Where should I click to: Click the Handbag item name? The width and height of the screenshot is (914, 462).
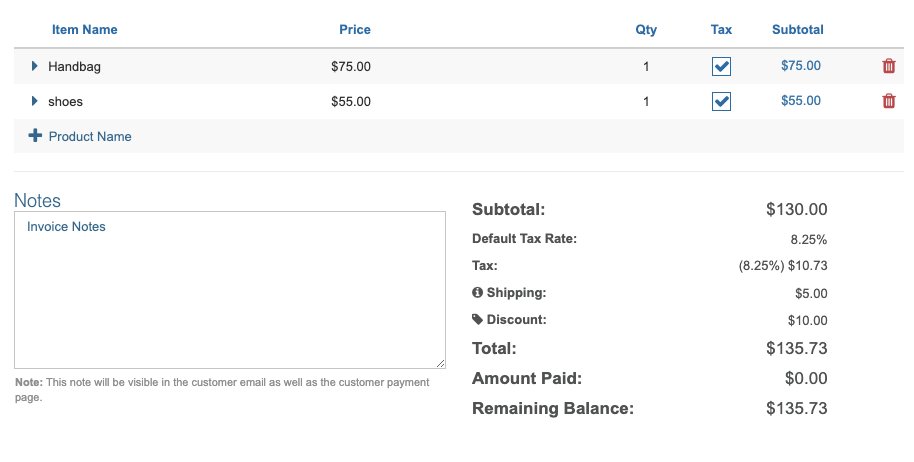click(x=74, y=67)
